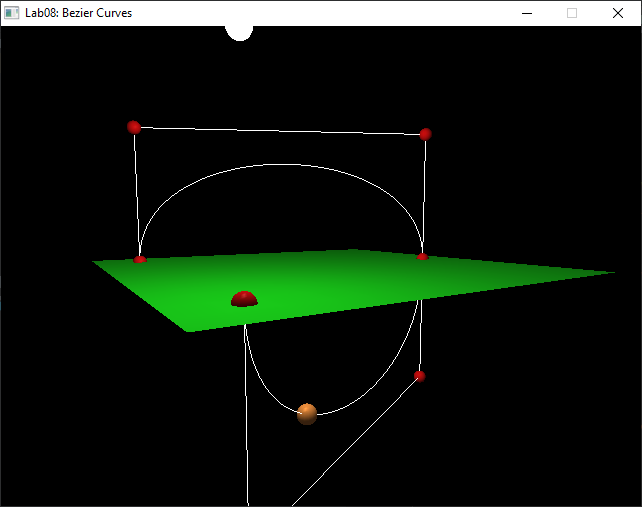Screen dimensions: 642x507
Task: Click the grayed-out maximize button
Action: point(572,13)
